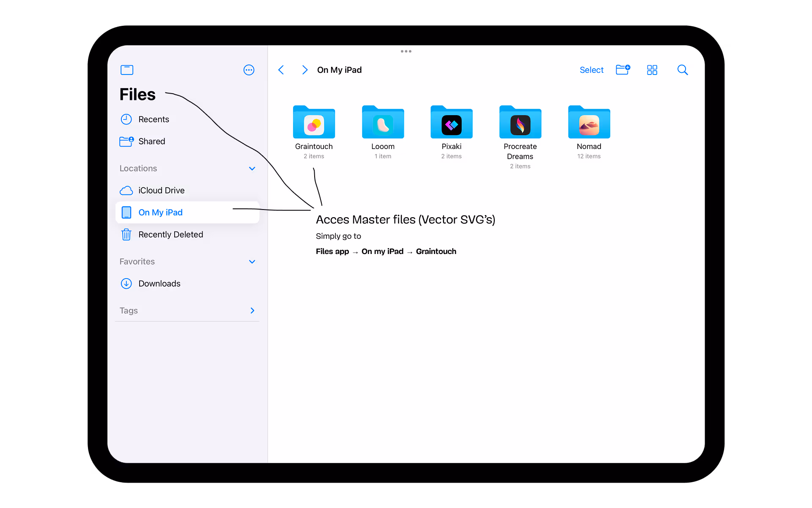812x508 pixels.
Task: Click the Recently Deleted trash icon
Action: click(x=126, y=235)
